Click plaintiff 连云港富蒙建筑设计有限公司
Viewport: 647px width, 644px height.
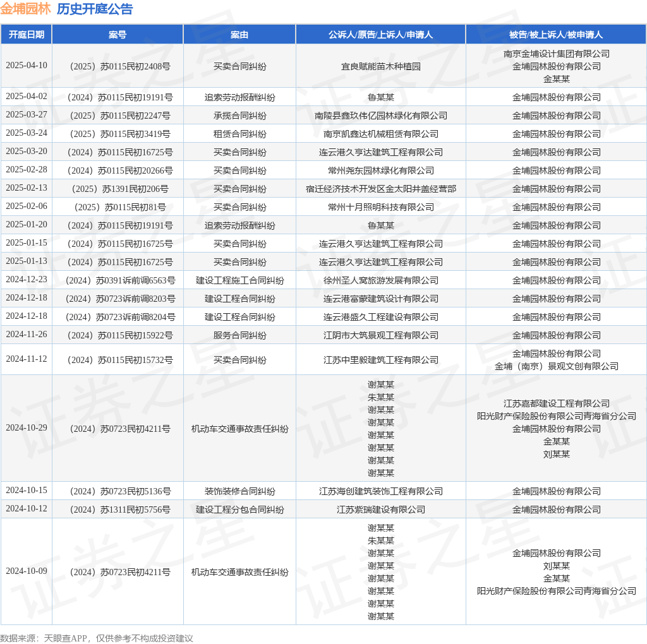pos(380,299)
